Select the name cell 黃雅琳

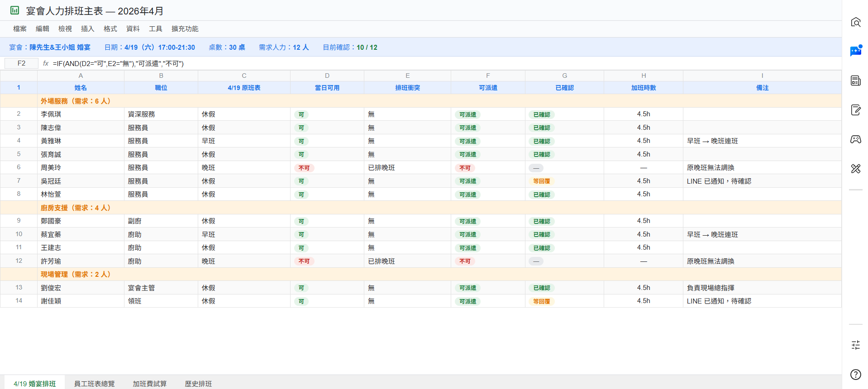pyautogui.click(x=81, y=141)
